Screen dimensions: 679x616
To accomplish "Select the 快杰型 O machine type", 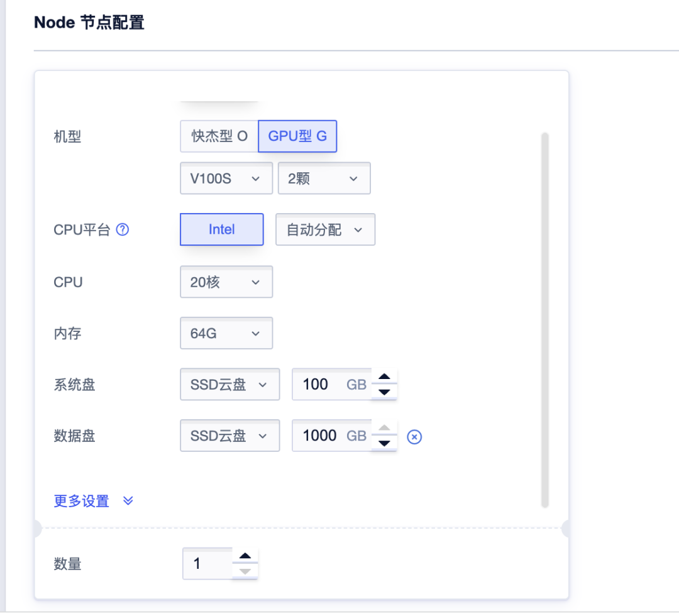I will (219, 136).
